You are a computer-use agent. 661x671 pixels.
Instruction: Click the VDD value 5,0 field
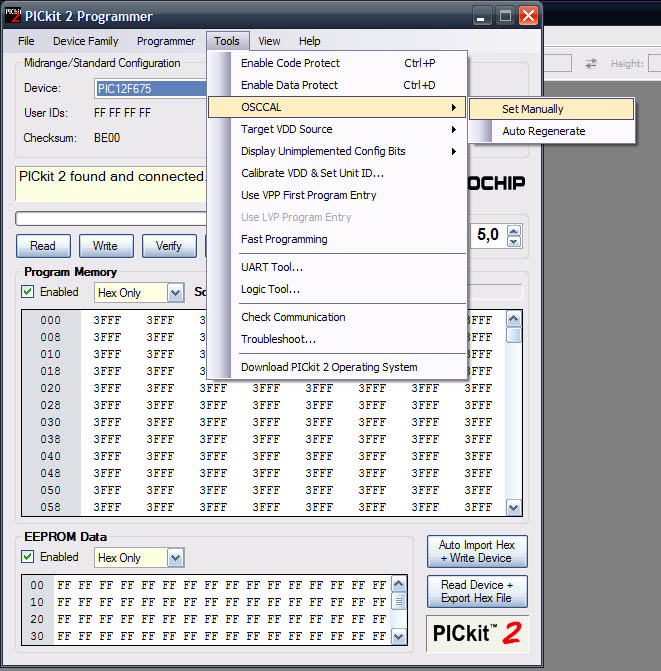point(488,235)
